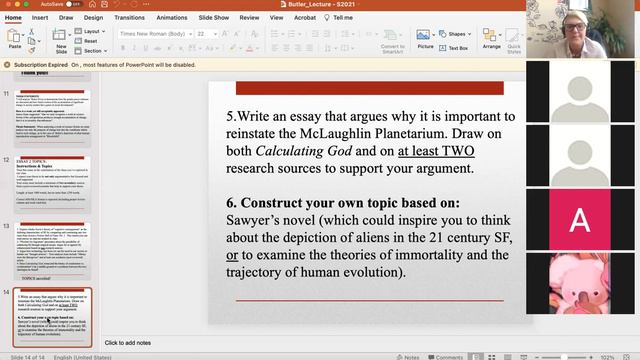
Task: Click the Slide Sorter view icon
Action: (491, 357)
